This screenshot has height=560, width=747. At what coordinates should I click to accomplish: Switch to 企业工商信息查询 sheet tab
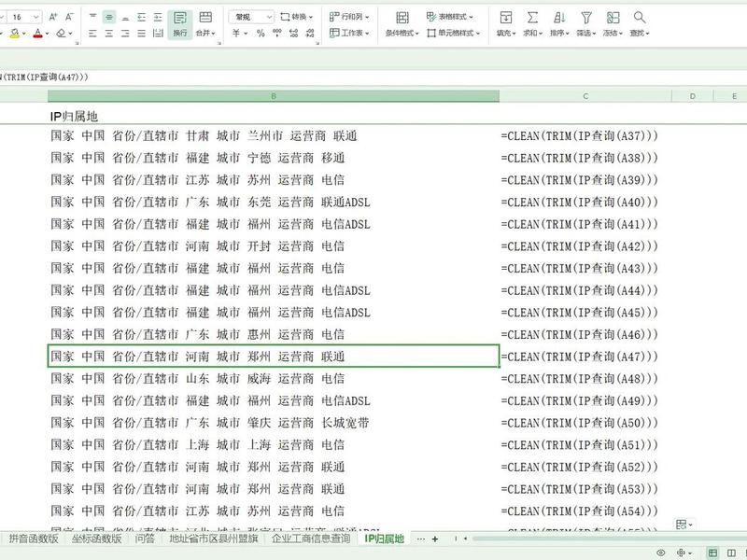click(311, 539)
